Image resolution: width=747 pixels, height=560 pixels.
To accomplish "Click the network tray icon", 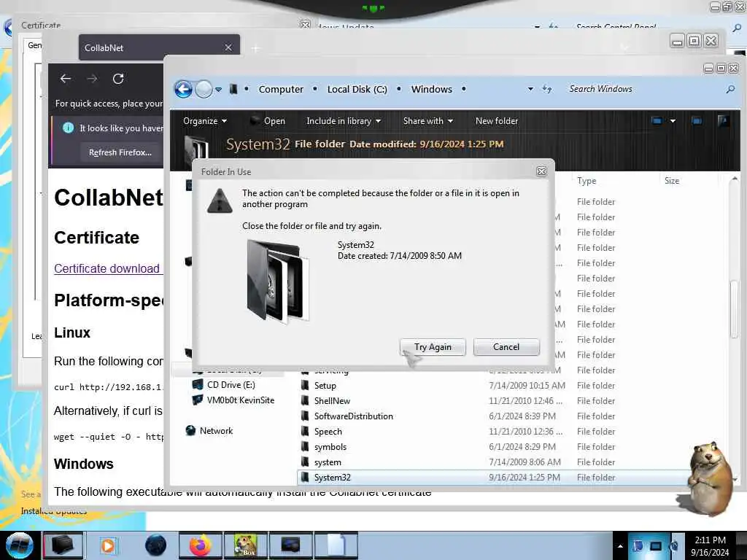I will click(656, 546).
